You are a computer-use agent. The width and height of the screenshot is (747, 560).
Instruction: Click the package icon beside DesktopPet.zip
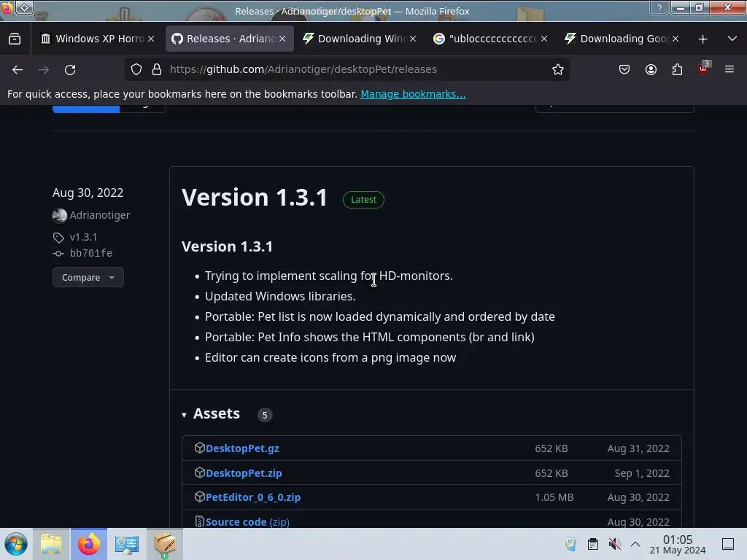(x=200, y=472)
